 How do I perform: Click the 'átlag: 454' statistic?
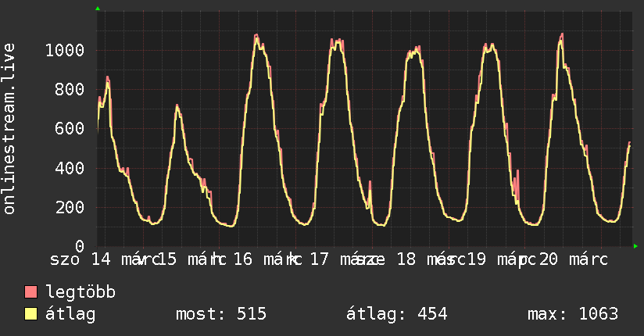point(396,314)
